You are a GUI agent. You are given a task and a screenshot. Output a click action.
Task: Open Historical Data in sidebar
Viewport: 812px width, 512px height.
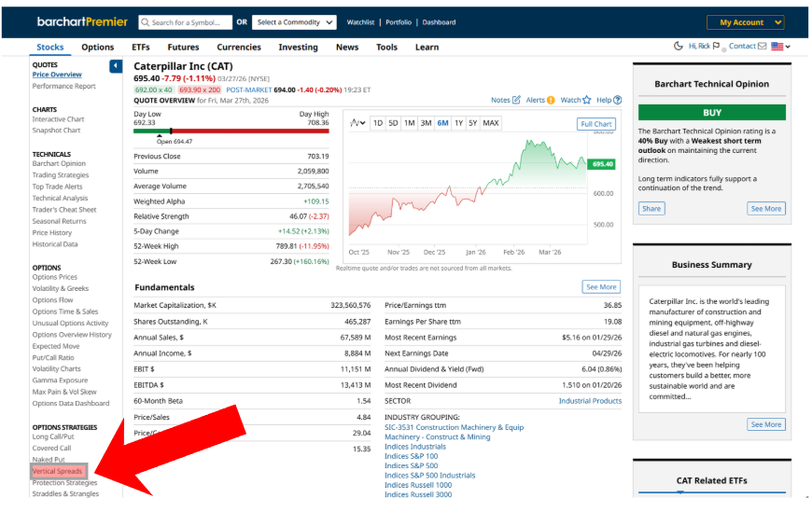[55, 244]
